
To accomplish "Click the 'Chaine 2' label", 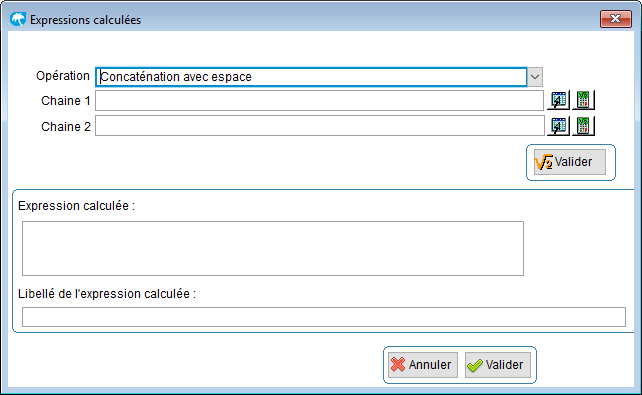I will pyautogui.click(x=66, y=126).
